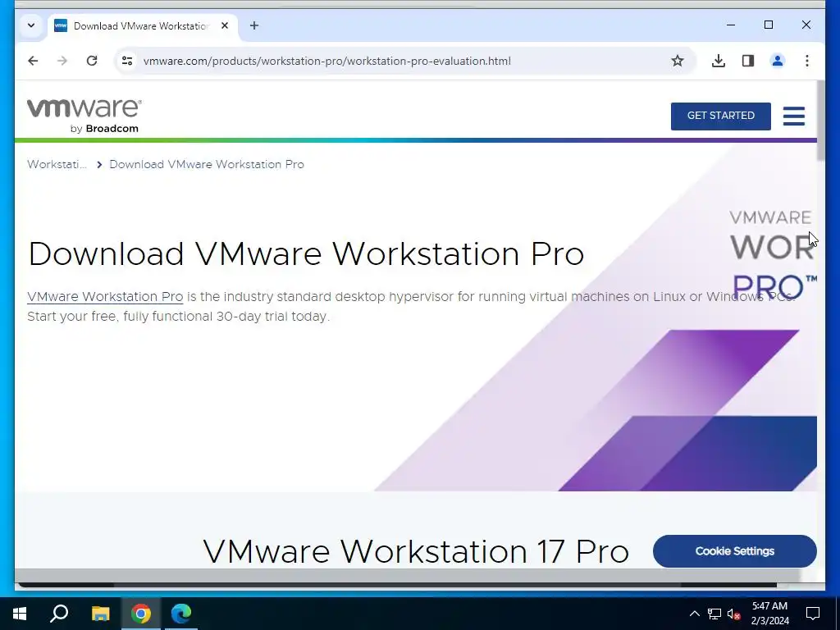840x630 pixels.
Task: Click the VMware Workstation 17 Pro heading
Action: [416, 551]
